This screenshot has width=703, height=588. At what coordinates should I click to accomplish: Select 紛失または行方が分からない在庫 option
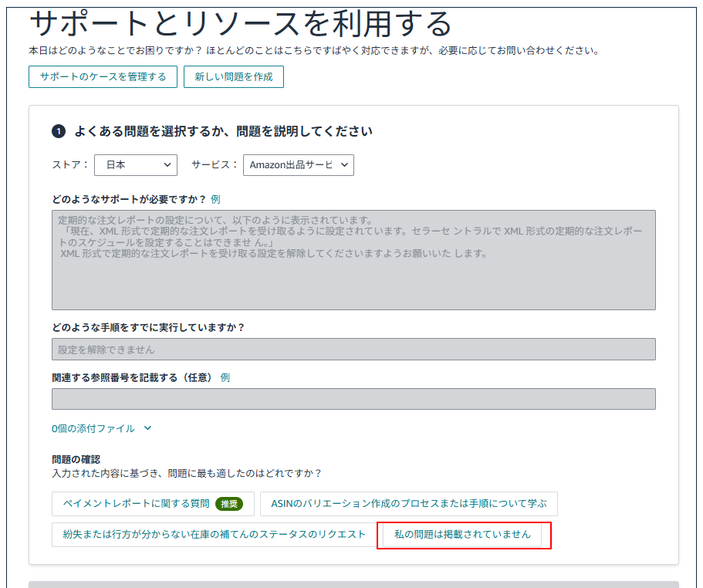coord(213,534)
